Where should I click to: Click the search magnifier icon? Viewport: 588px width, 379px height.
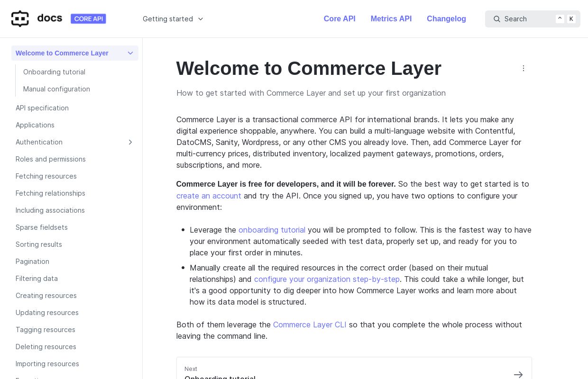point(497,19)
